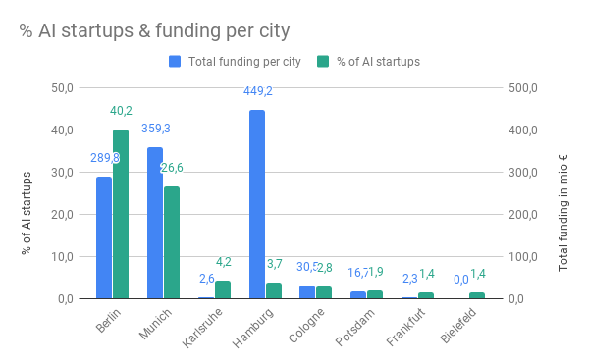Click Munich's green 26,6 bar
This screenshot has height=364, width=589.
click(x=172, y=242)
